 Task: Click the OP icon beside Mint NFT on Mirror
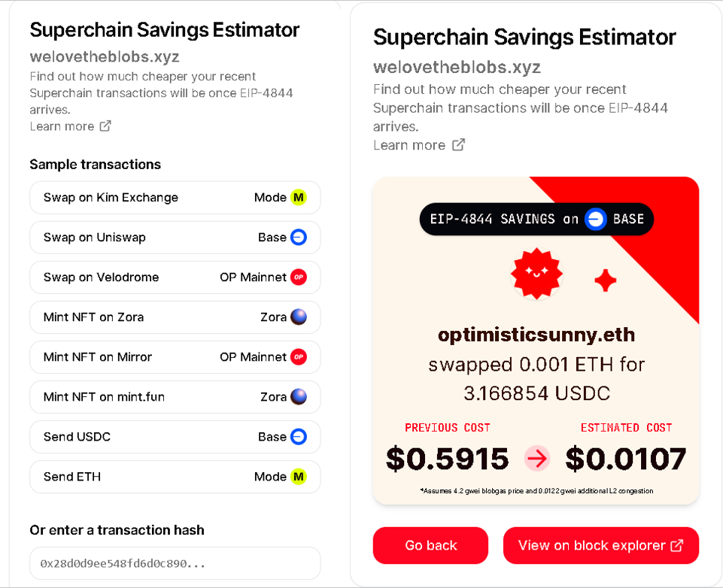pos(299,357)
